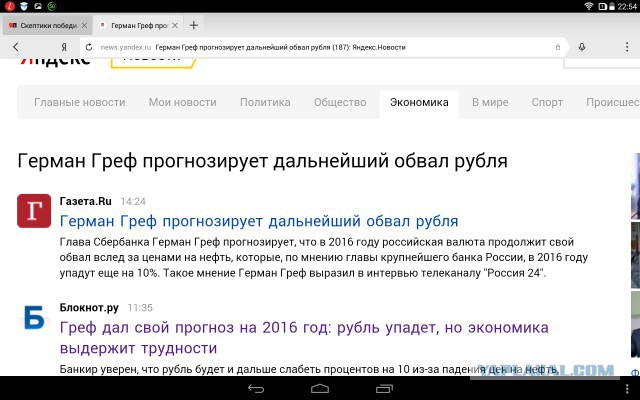Close the Герман Греф tab
This screenshot has width=640, height=400.
(x=175, y=25)
